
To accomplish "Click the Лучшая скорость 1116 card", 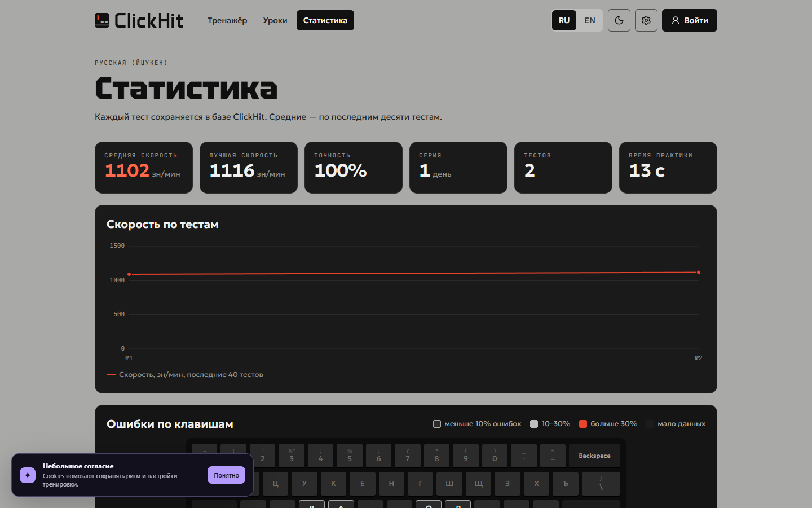I will (249, 168).
